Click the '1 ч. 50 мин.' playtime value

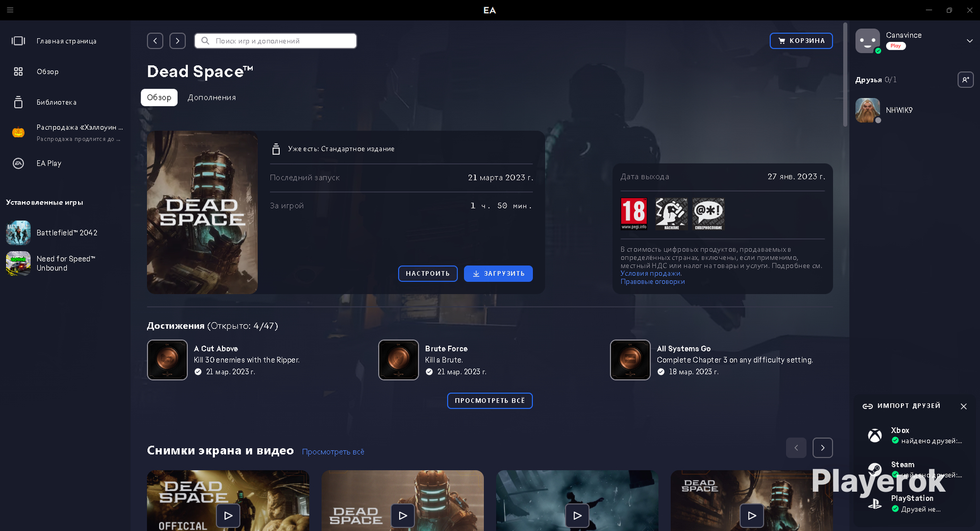coord(501,206)
